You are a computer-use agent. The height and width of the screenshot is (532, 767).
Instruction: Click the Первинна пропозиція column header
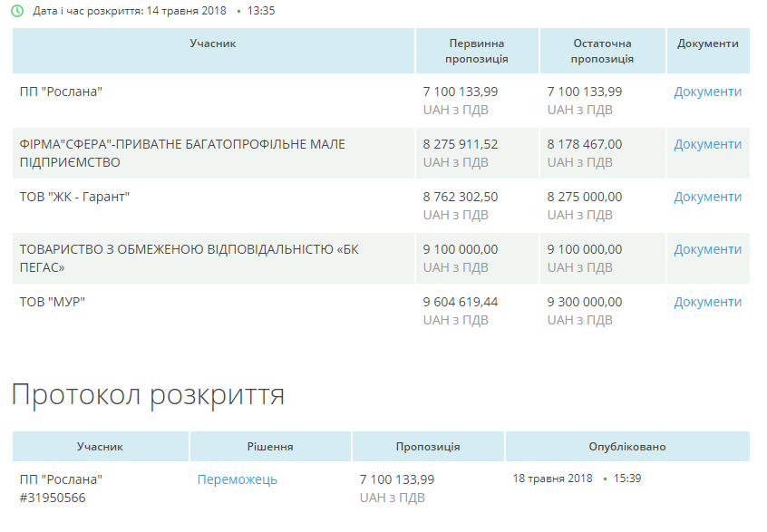click(x=477, y=51)
